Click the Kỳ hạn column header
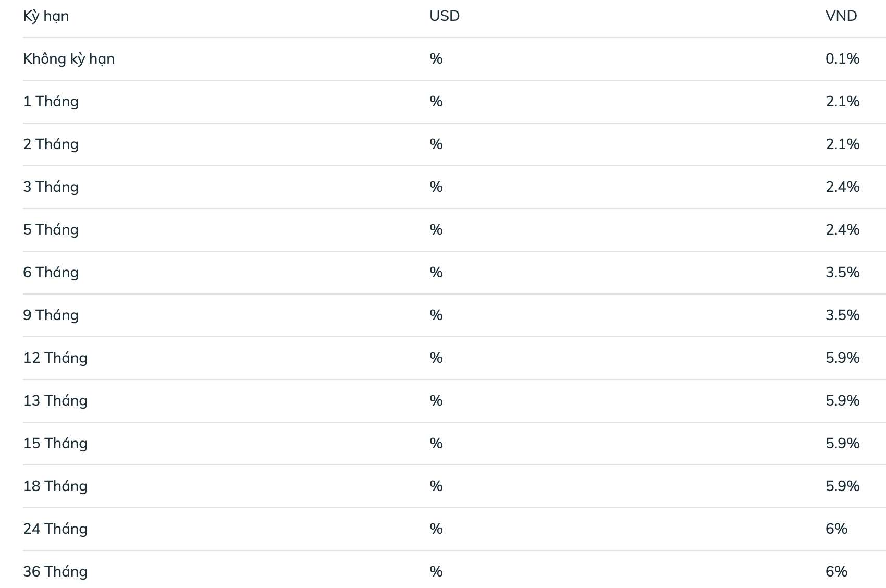The height and width of the screenshot is (588, 886). [x=46, y=16]
